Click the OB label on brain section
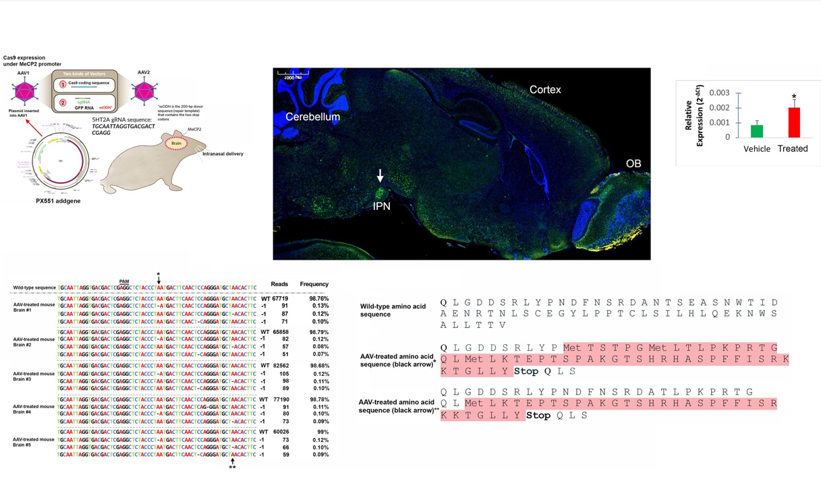The height and width of the screenshot is (504, 821). (633, 163)
